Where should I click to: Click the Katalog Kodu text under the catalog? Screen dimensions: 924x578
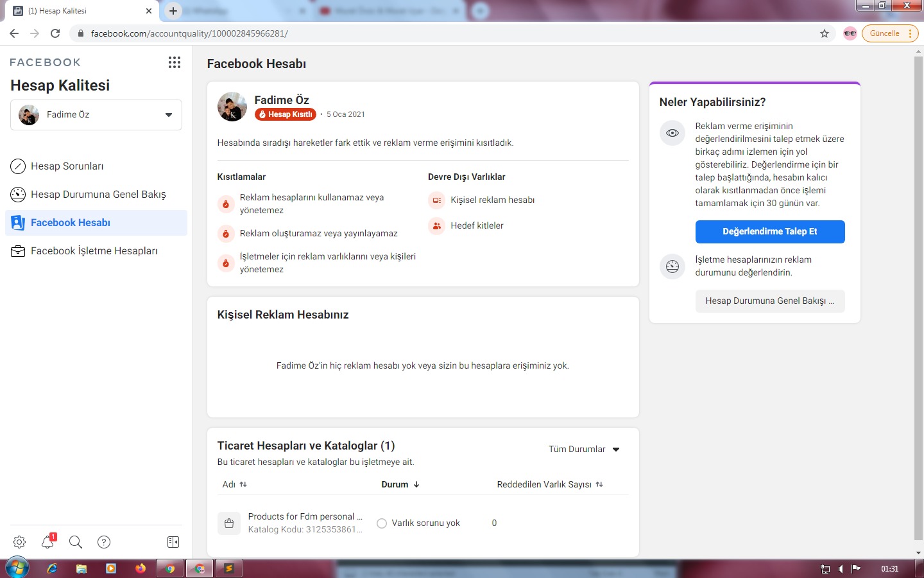coord(305,530)
